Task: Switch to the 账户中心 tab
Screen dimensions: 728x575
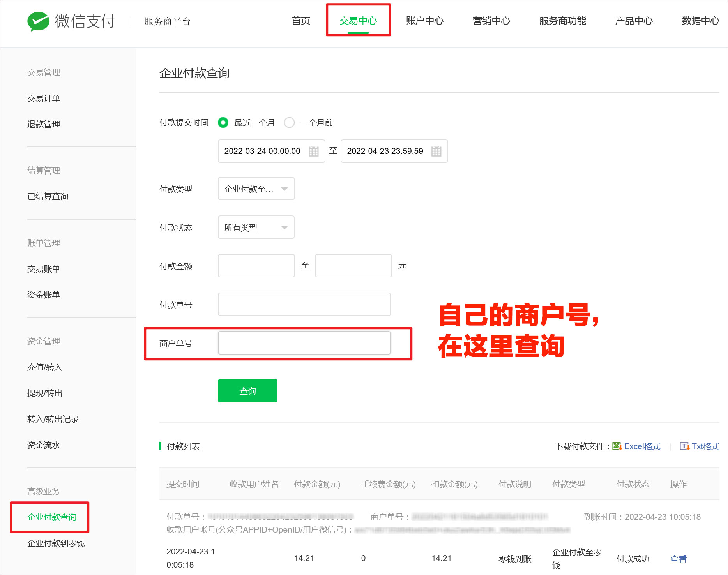Action: coord(425,21)
